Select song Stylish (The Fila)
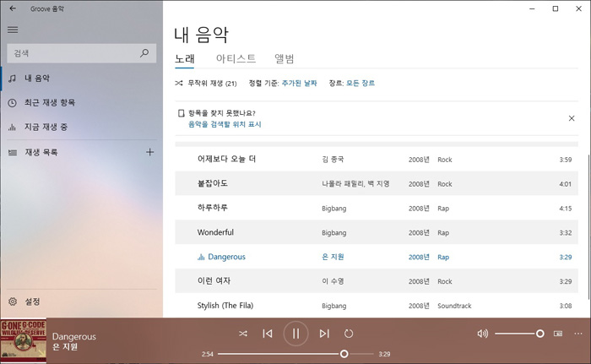Viewport: 591px width, 364px height. 225,306
